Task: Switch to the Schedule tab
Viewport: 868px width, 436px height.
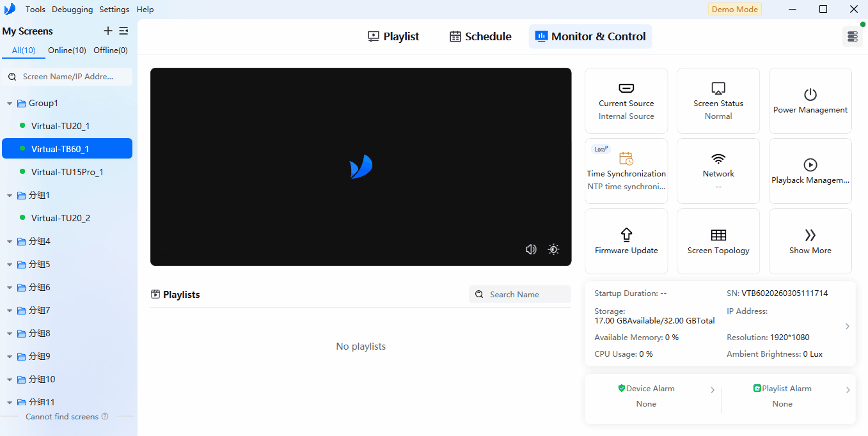Action: pyautogui.click(x=480, y=36)
